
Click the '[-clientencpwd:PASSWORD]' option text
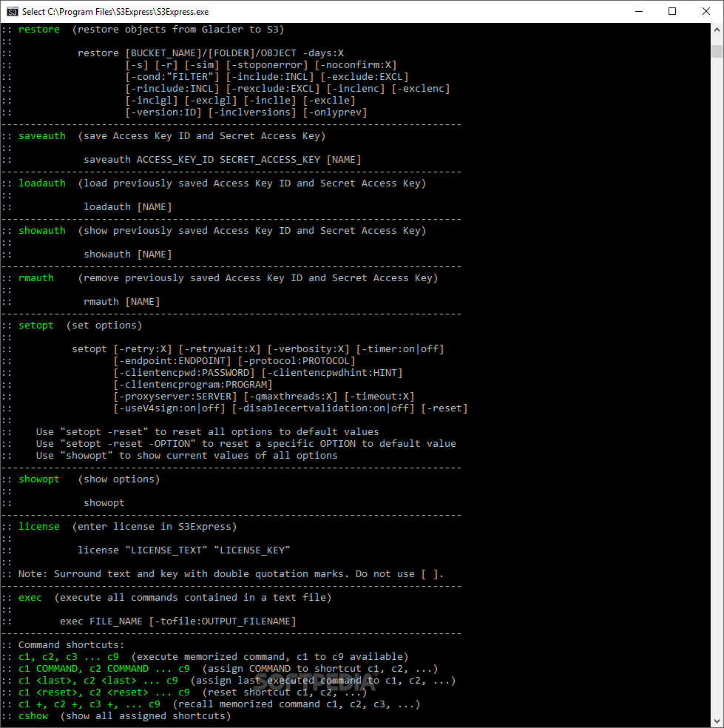pyautogui.click(x=184, y=373)
